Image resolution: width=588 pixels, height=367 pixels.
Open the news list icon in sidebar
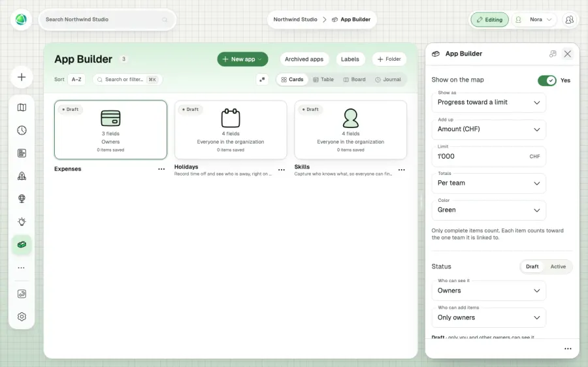click(22, 153)
